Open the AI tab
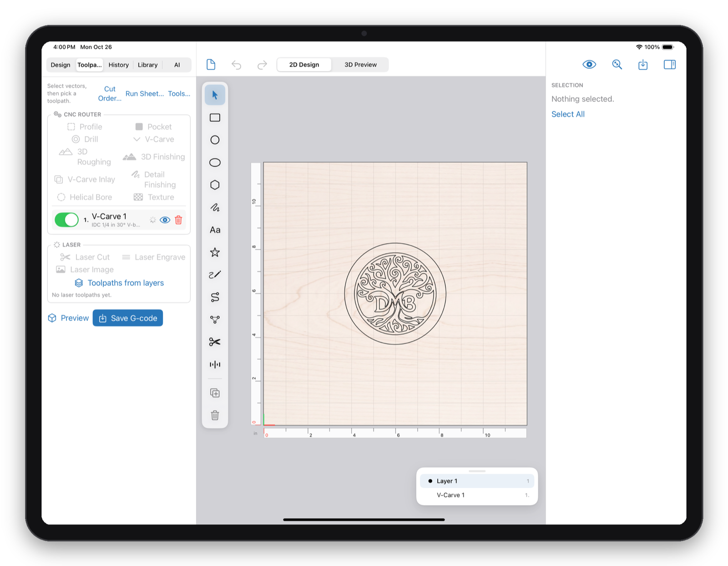This screenshot has height=566, width=728. (177, 65)
